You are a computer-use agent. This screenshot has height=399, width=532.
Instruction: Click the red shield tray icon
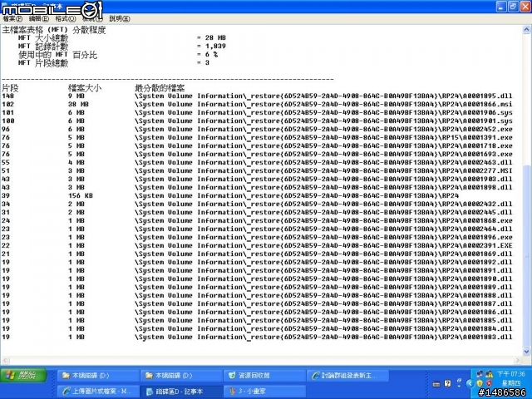coord(489,384)
